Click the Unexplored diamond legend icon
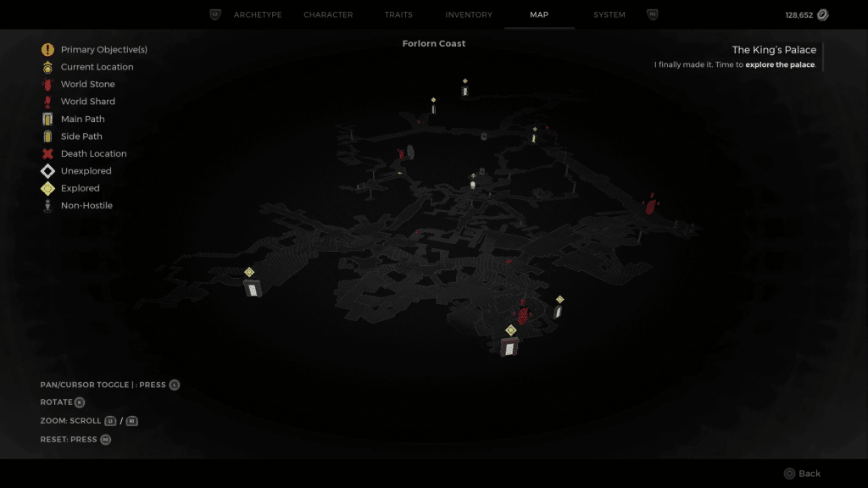The width and height of the screenshot is (868, 488). tap(47, 171)
